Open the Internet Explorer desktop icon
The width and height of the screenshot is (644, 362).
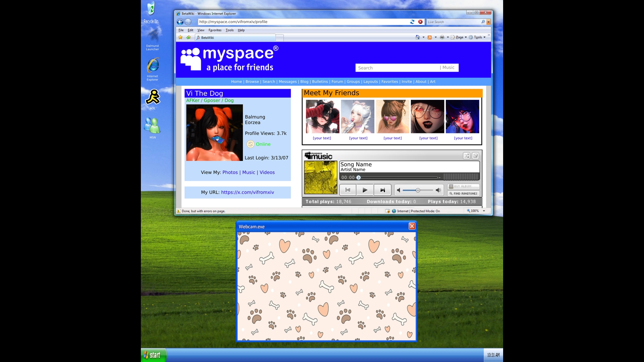tap(153, 69)
